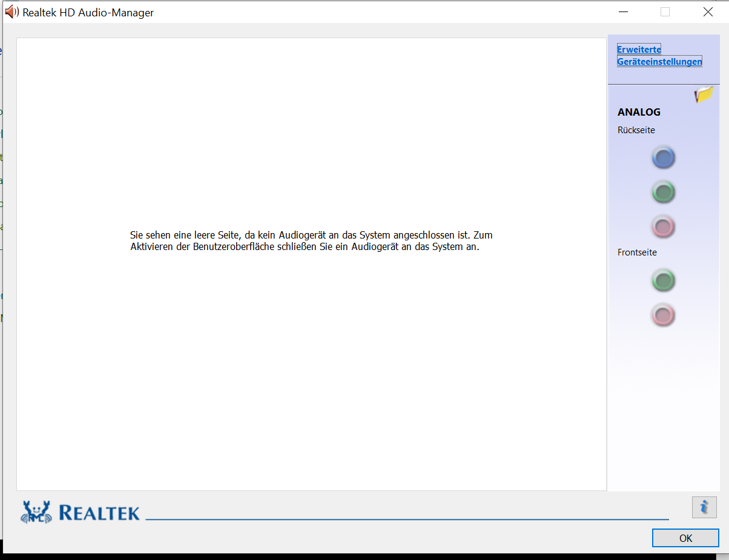Open the information icon button
Viewport: 729px width, 560px height.
pos(704,507)
